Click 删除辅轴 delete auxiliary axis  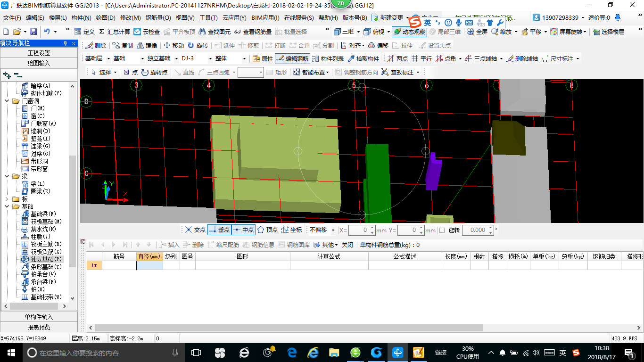click(522, 59)
